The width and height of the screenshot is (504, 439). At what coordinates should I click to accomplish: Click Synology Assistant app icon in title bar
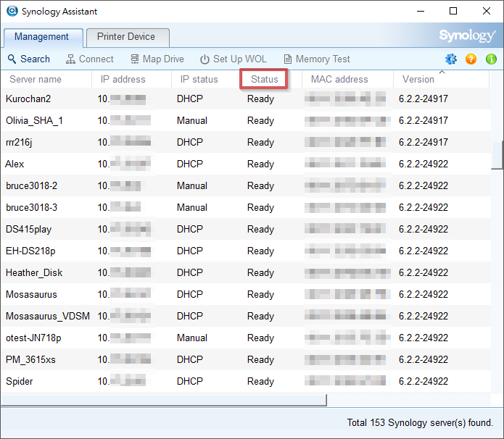12,12
